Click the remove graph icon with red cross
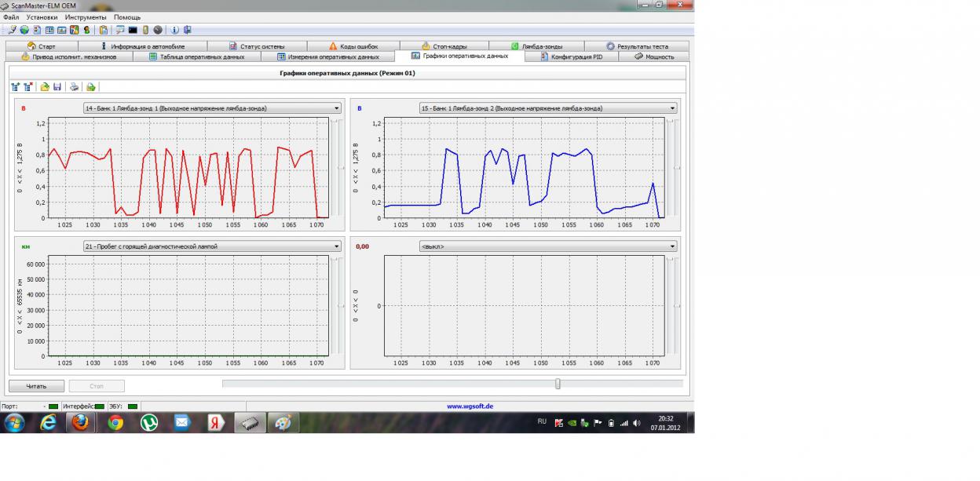980x481 pixels. (x=28, y=87)
